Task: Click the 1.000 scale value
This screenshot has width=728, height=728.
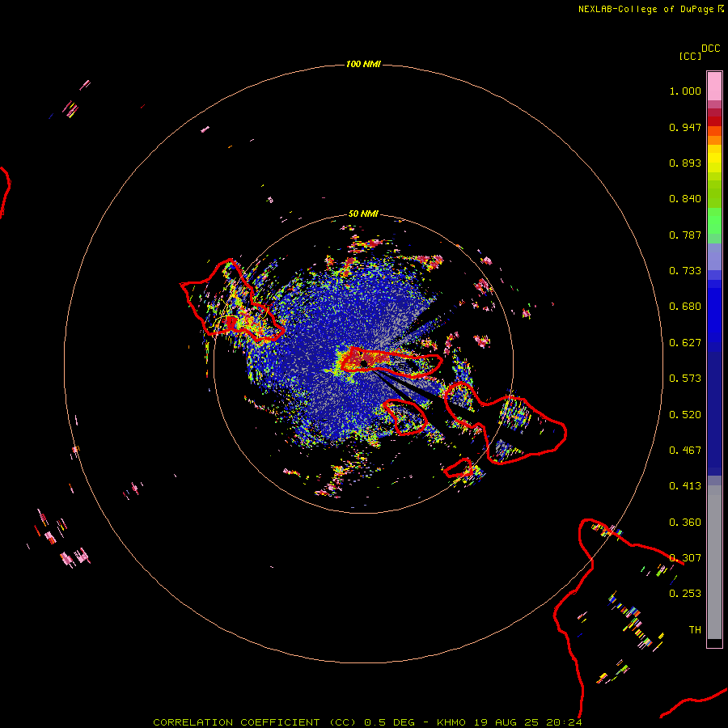Action: [x=685, y=91]
